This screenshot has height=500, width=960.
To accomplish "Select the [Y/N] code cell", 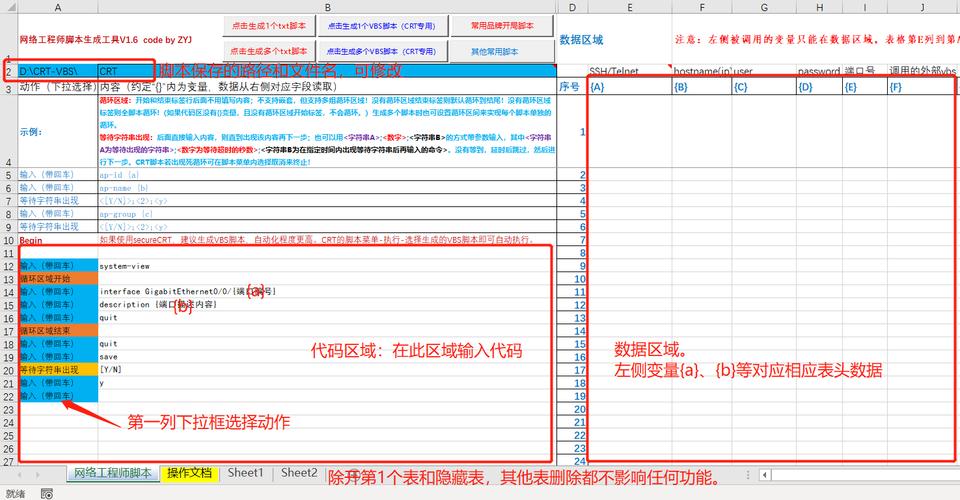I will click(327, 370).
